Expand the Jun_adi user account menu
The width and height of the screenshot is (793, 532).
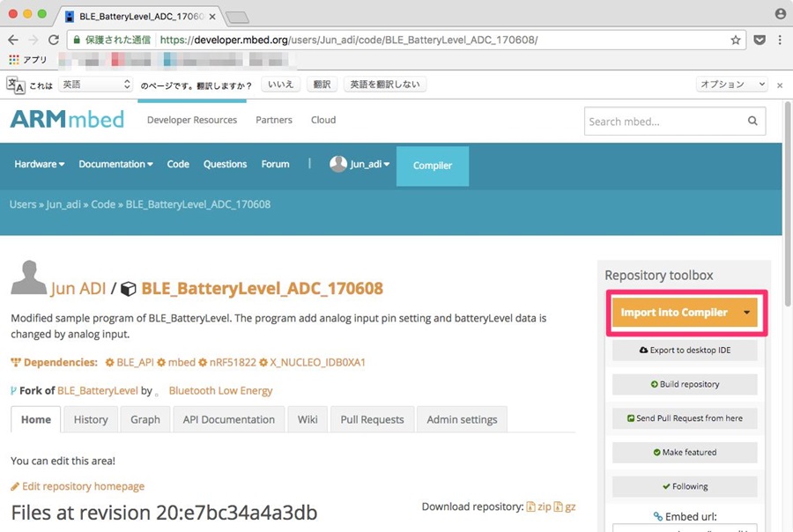point(359,163)
